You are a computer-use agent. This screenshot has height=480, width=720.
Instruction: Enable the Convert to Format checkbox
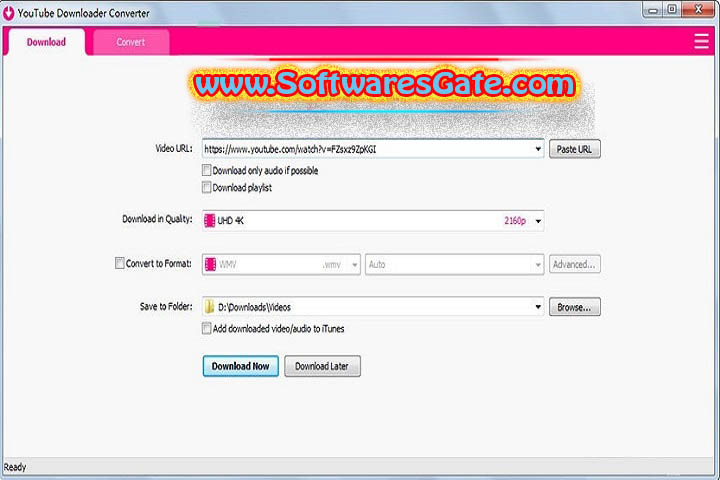click(119, 263)
